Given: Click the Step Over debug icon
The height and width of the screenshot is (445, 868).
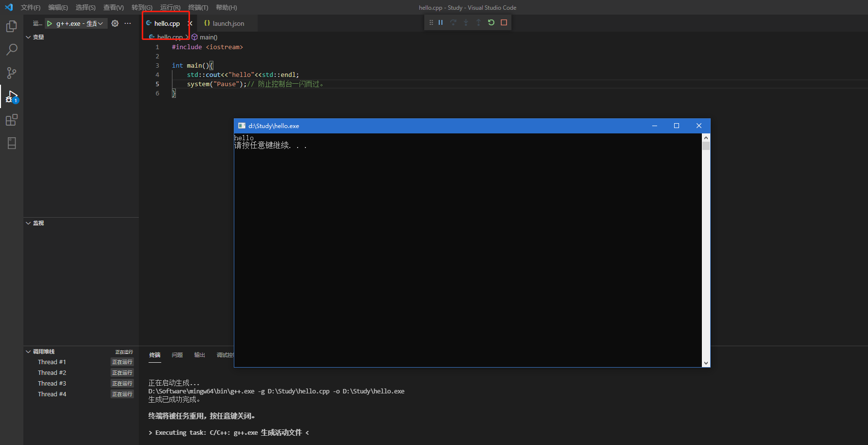Looking at the screenshot, I should pyautogui.click(x=453, y=22).
